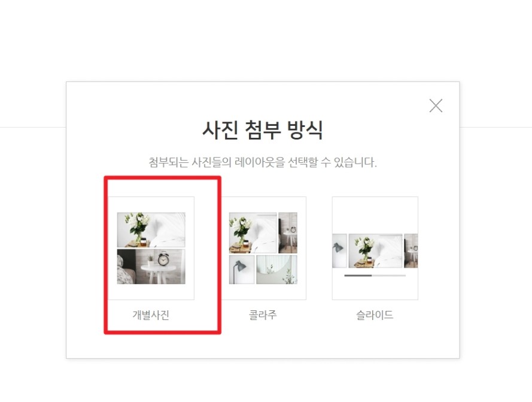Click partial table image at 슬라이드 preview edge
Image resolution: width=532 pixels, height=402 pixels.
tap(411, 251)
